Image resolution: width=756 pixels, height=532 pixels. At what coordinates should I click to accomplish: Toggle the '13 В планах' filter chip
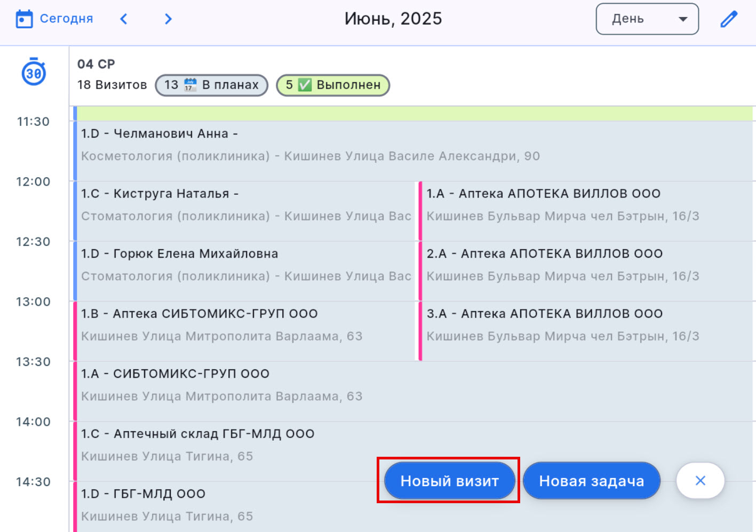pos(211,85)
